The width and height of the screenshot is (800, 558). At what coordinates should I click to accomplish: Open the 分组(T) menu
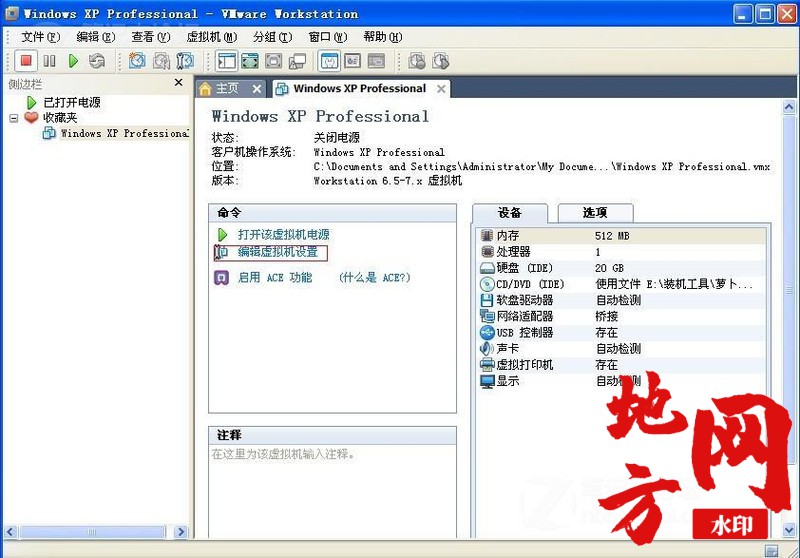coord(272,37)
